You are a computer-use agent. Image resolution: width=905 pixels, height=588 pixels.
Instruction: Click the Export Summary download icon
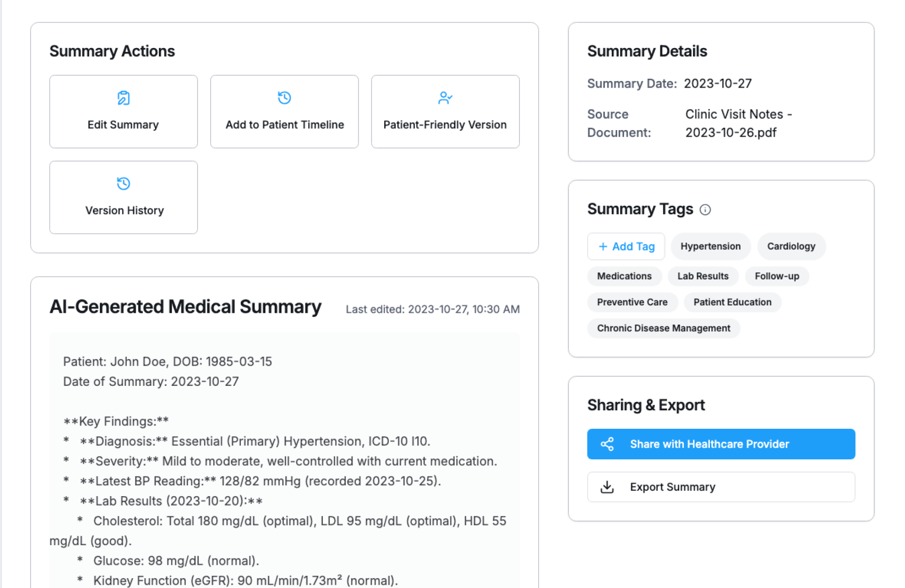click(x=607, y=487)
